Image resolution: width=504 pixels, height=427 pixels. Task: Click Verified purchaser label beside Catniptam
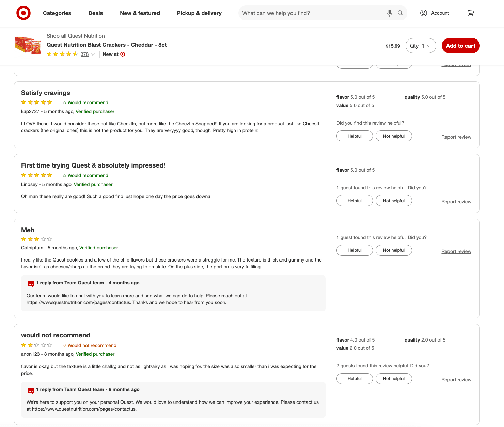(99, 248)
